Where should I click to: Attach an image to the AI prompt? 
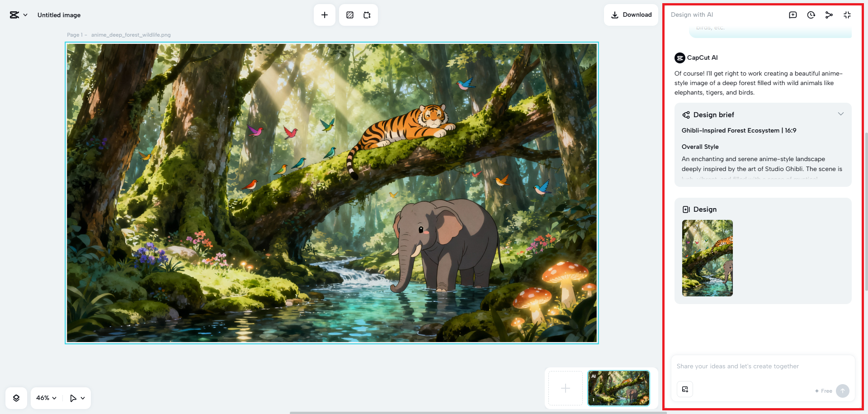click(685, 389)
